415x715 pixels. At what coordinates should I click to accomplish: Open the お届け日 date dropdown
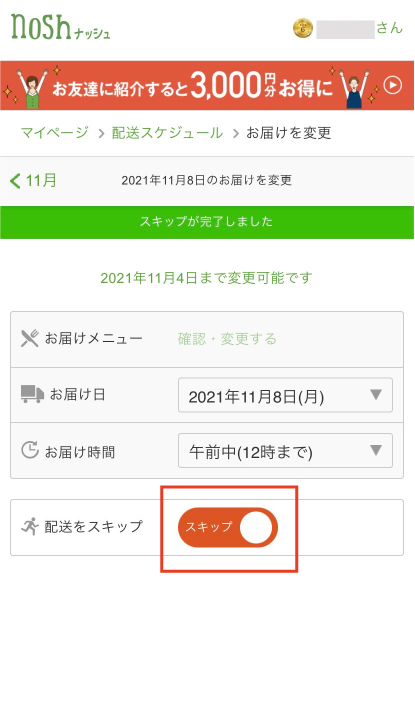(285, 395)
